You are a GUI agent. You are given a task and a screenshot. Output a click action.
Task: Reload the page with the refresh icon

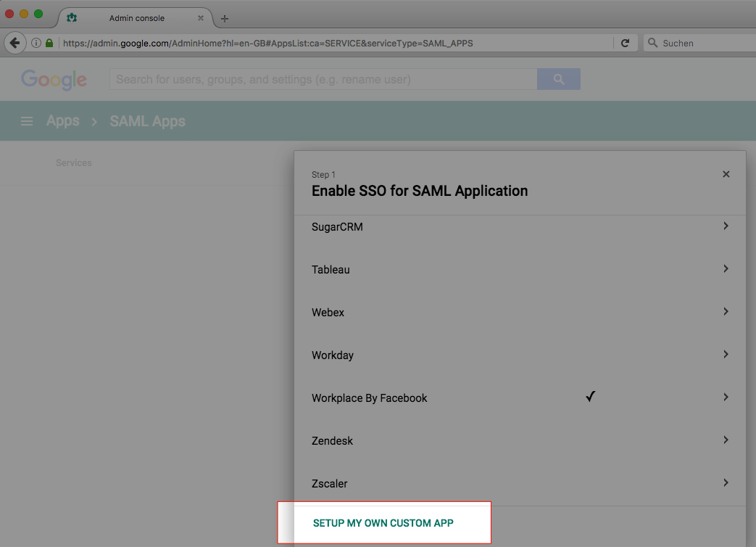pos(625,43)
